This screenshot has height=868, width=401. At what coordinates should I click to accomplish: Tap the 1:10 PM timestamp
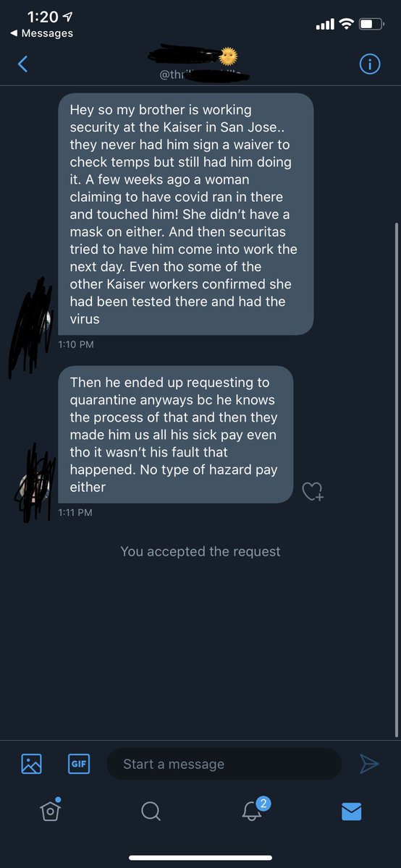76,344
